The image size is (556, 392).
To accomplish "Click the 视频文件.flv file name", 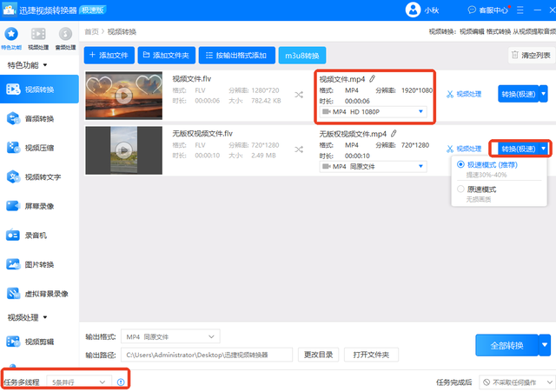I will (191, 79).
